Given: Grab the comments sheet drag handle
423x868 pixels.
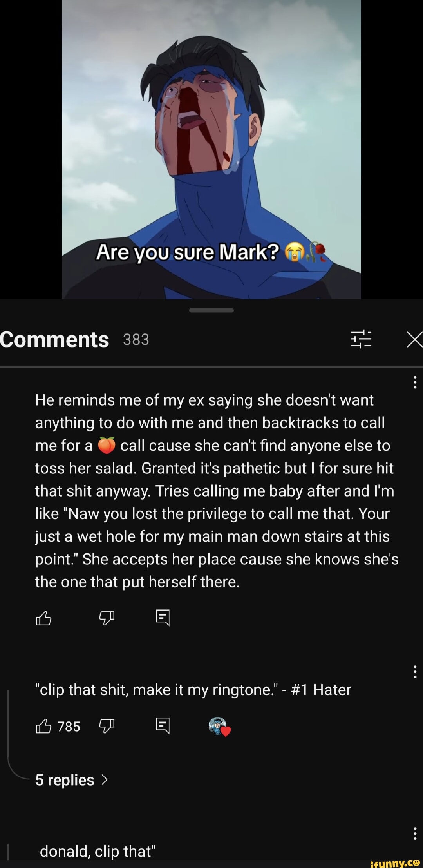Looking at the screenshot, I should tap(211, 310).
